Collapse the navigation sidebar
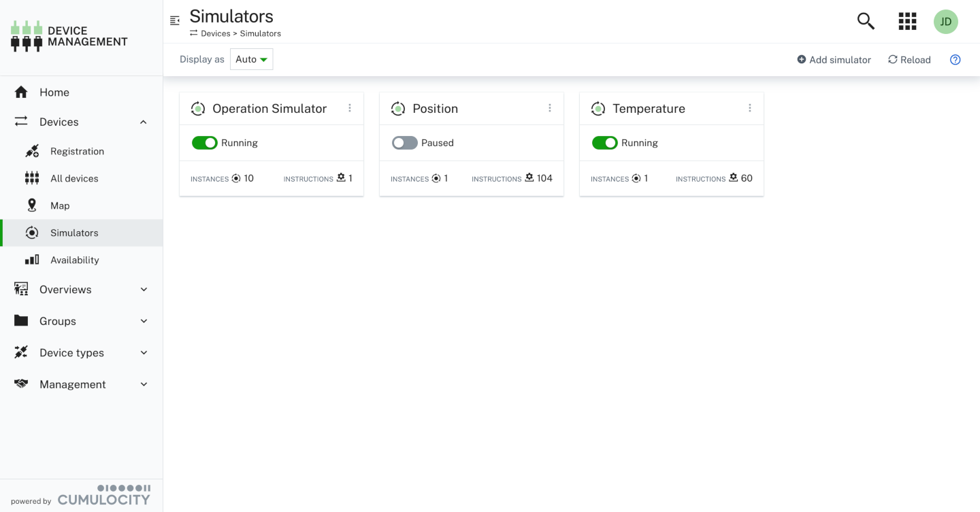This screenshot has width=980, height=512. click(x=175, y=21)
